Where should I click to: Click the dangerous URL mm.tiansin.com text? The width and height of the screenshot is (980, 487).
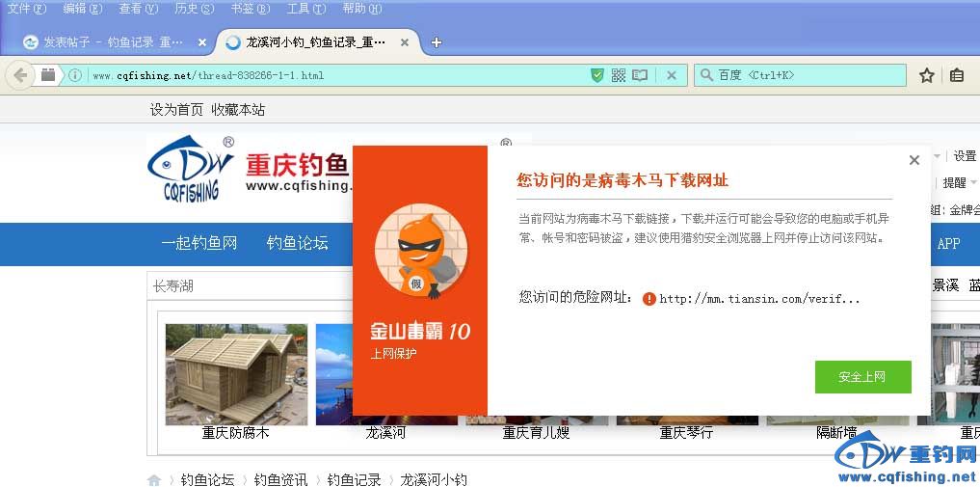pos(760,299)
